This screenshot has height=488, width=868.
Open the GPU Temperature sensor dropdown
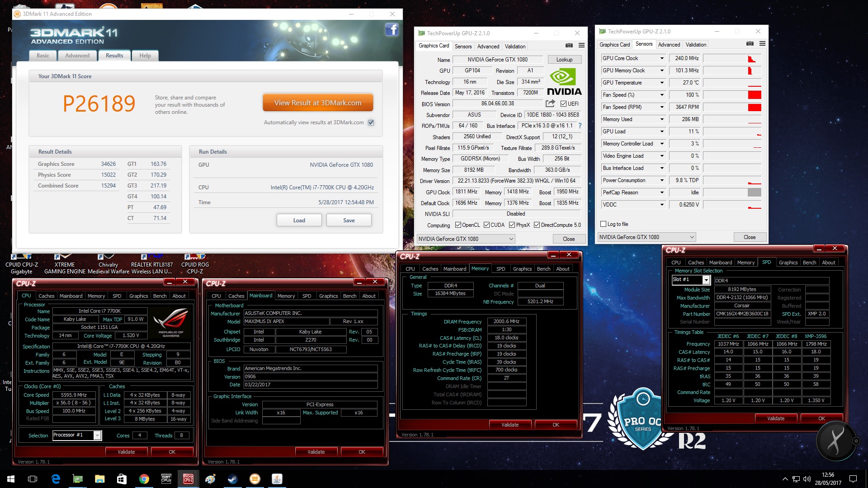pos(662,83)
